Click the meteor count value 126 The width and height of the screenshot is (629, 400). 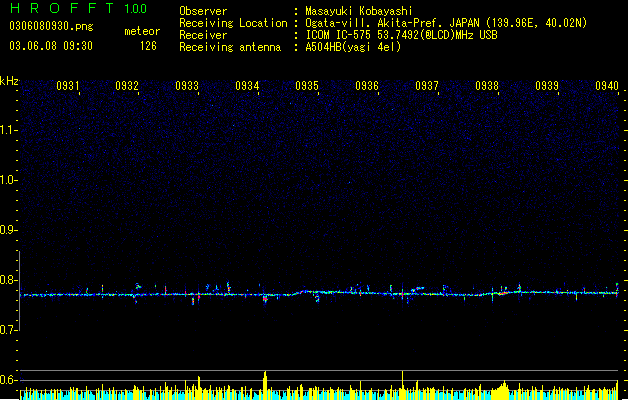coord(148,46)
